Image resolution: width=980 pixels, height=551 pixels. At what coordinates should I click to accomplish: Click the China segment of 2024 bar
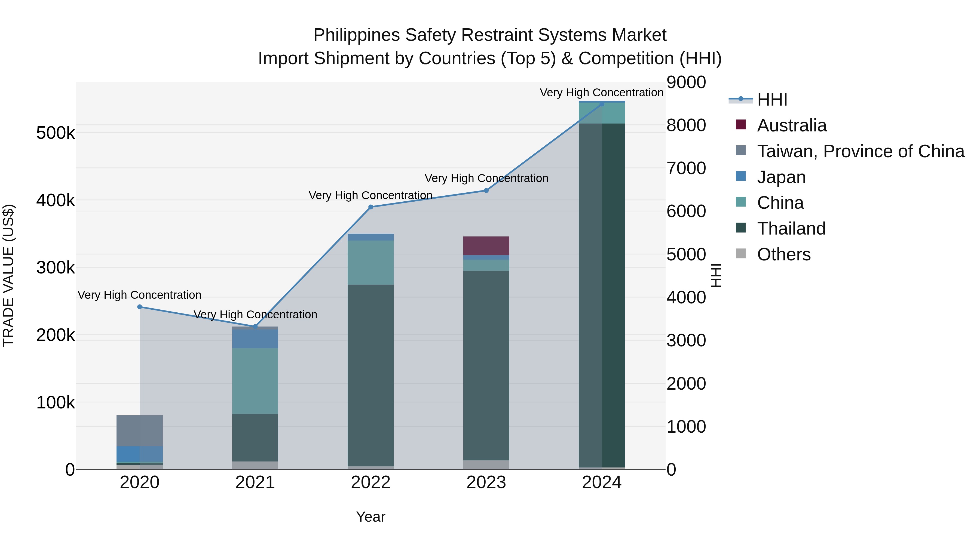(602, 113)
